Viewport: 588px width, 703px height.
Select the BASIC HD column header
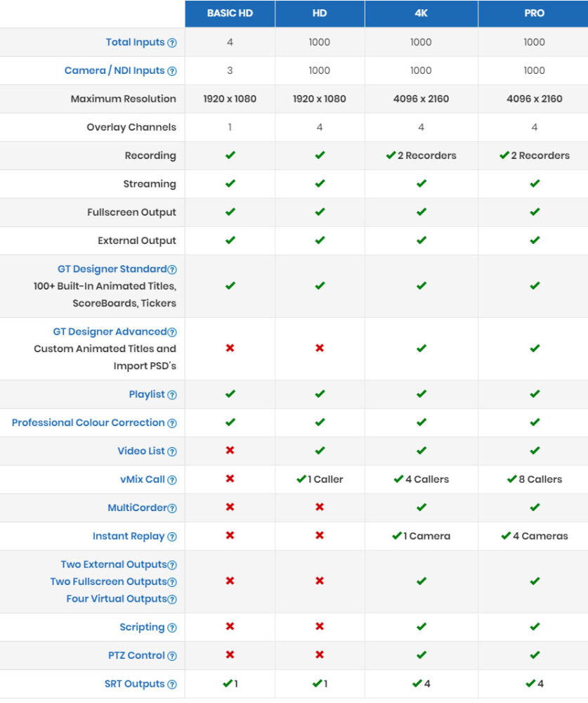click(230, 13)
